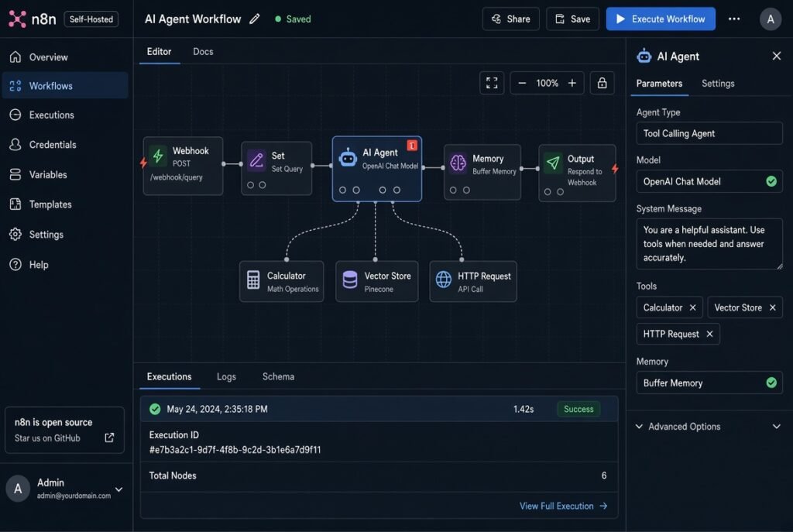Select the HTTP Request globe icon
793x532 pixels.
tap(444, 280)
